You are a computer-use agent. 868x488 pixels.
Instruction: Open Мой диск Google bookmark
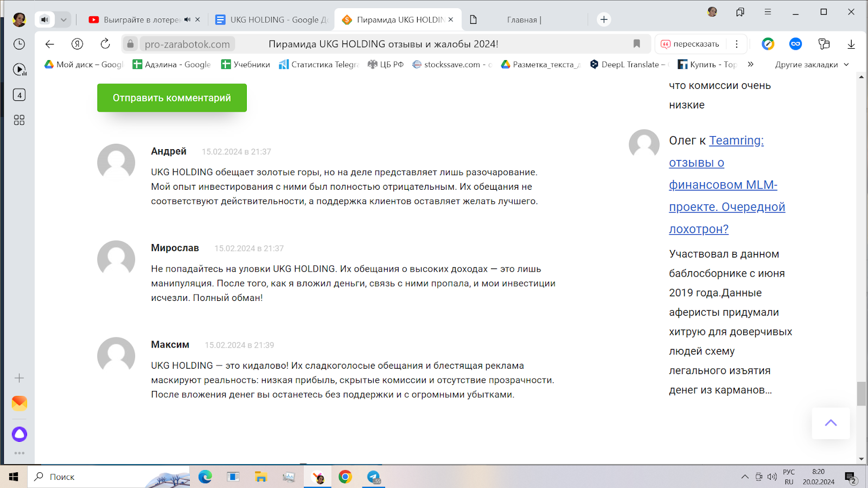(x=84, y=64)
